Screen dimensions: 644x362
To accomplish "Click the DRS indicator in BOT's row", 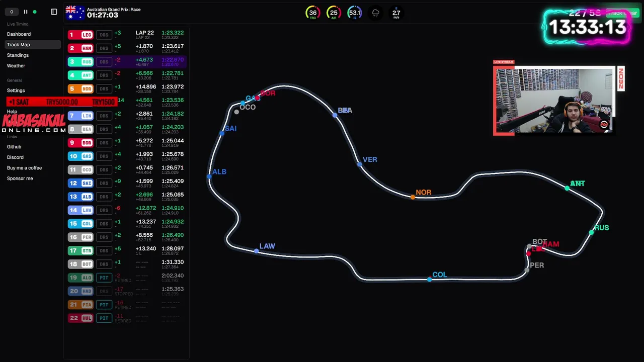I will click(104, 264).
